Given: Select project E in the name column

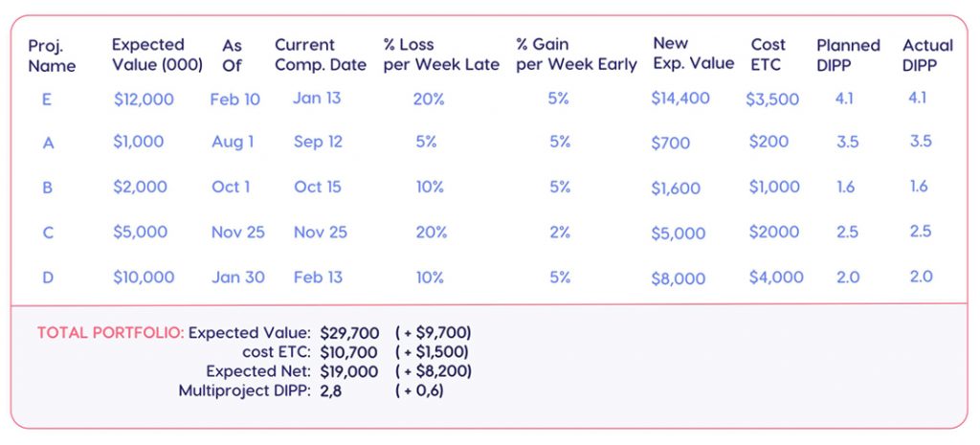Looking at the screenshot, I should click(x=47, y=99).
